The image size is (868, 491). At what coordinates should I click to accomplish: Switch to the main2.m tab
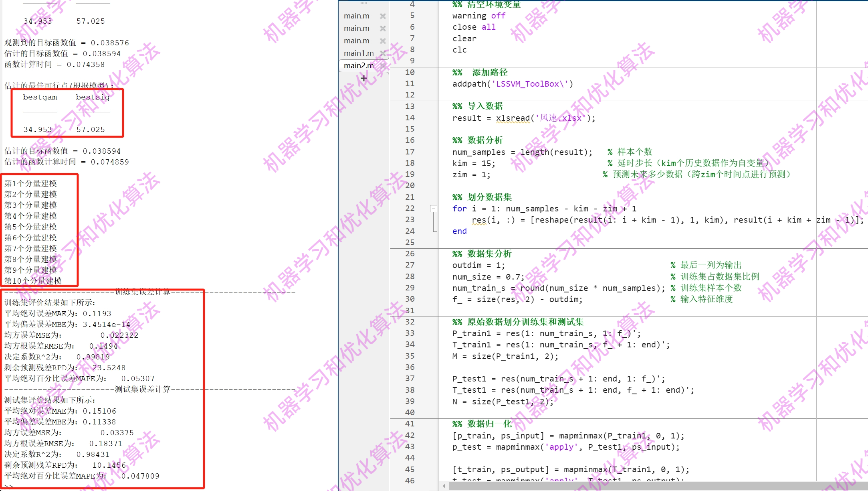click(x=359, y=65)
